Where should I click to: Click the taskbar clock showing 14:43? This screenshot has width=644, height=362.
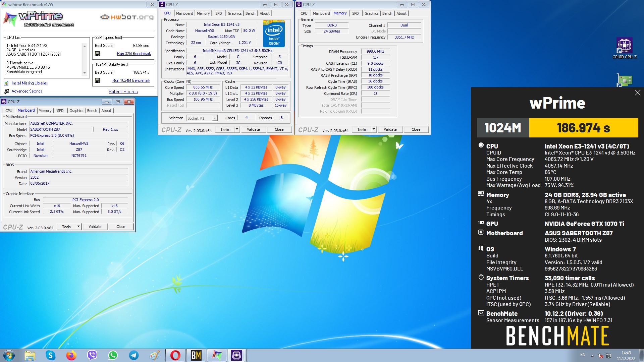click(x=626, y=355)
